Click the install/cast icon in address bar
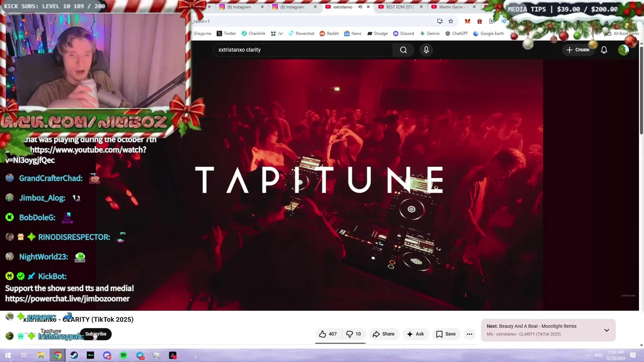This screenshot has height=362, width=644. pos(440,21)
